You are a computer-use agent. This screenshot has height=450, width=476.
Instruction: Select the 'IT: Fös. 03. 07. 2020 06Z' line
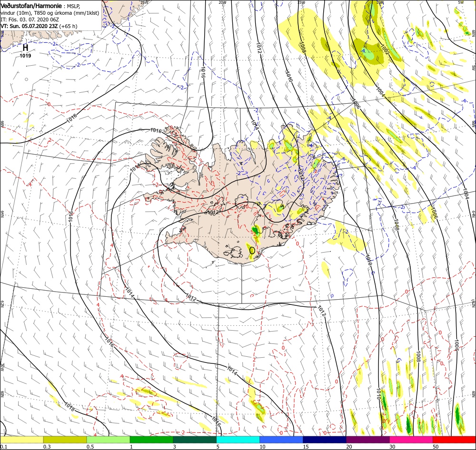[30, 20]
